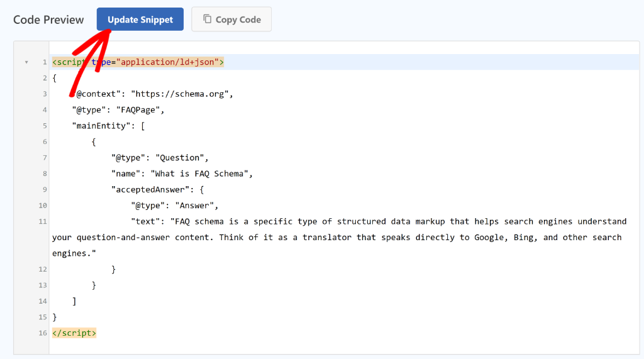
Task: Click the closing </script> tag on line 16
Action: tap(74, 333)
